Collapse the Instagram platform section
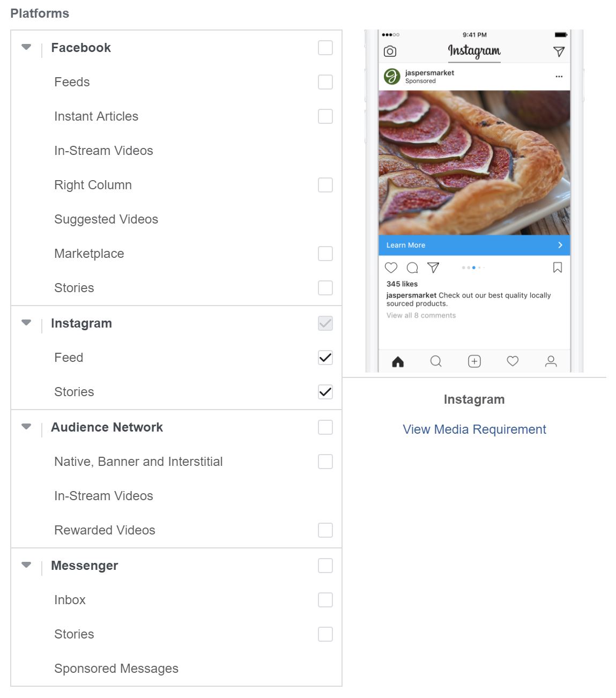The width and height of the screenshot is (616, 698). tap(26, 323)
